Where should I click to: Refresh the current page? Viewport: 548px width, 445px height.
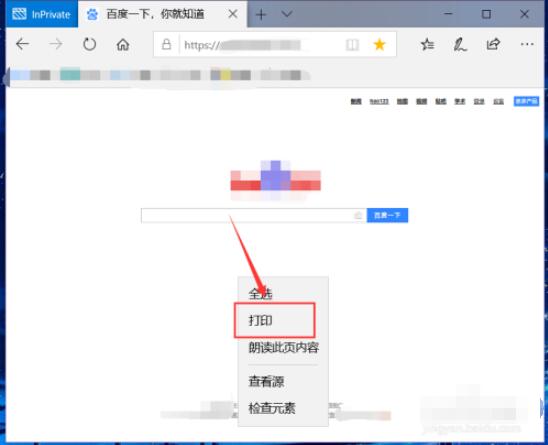coord(89,44)
